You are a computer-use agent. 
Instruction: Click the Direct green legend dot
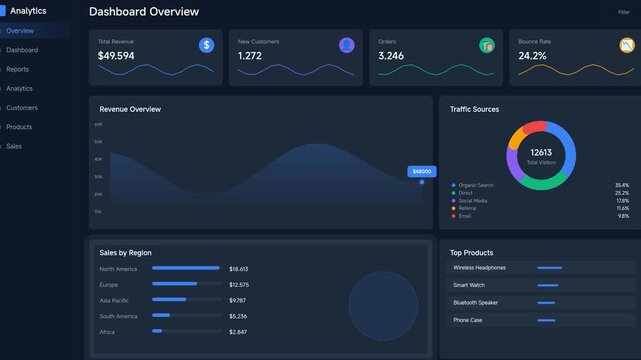click(x=453, y=193)
